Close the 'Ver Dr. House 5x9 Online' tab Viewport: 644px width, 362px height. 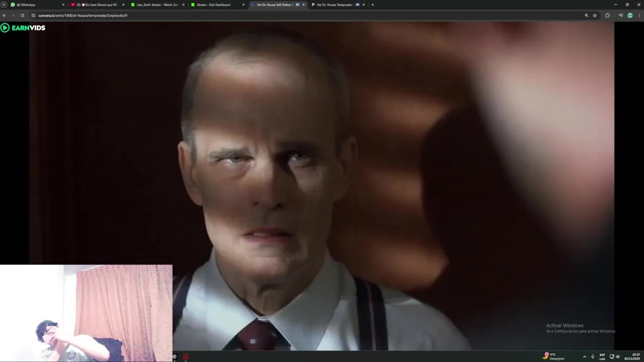click(303, 5)
